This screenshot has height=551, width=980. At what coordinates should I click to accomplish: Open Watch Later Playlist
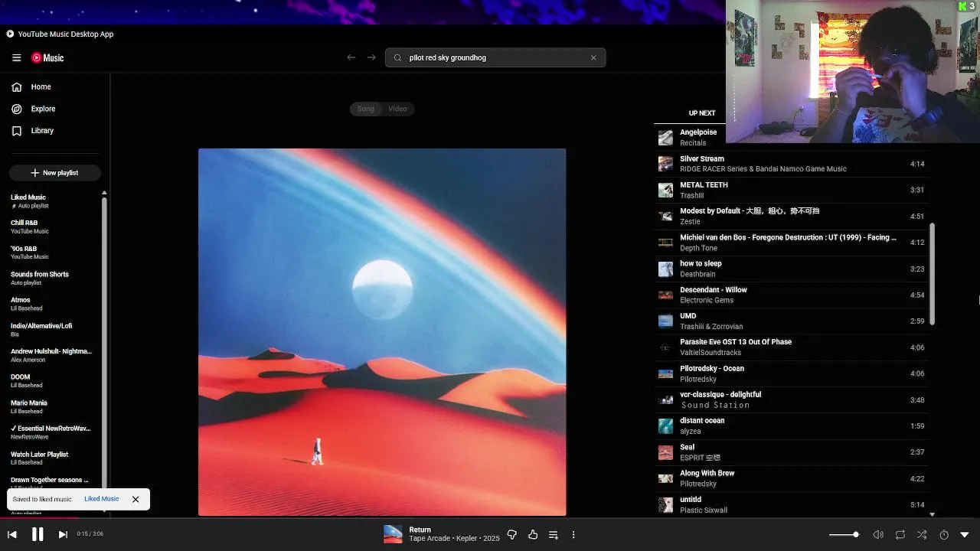click(52, 458)
